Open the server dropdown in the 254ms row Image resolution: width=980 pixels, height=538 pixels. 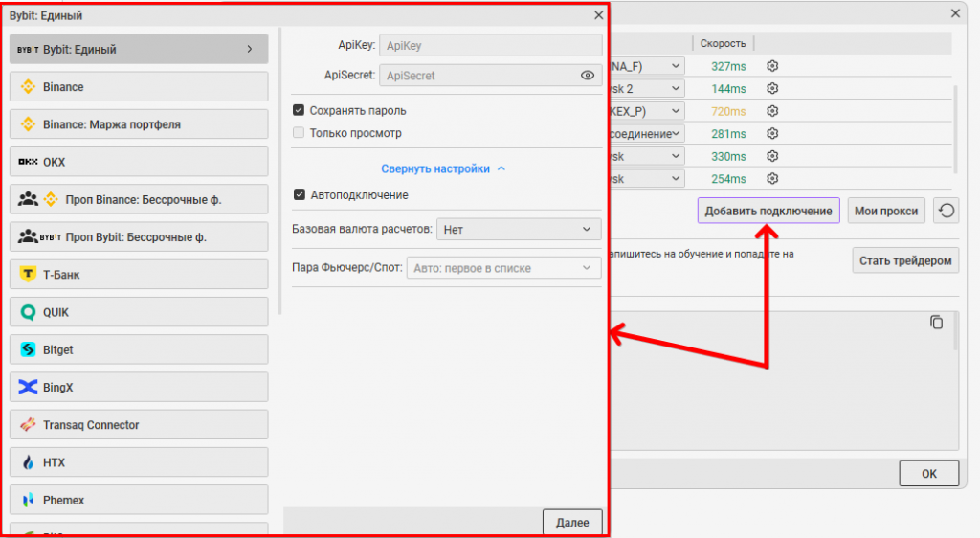pos(647,178)
